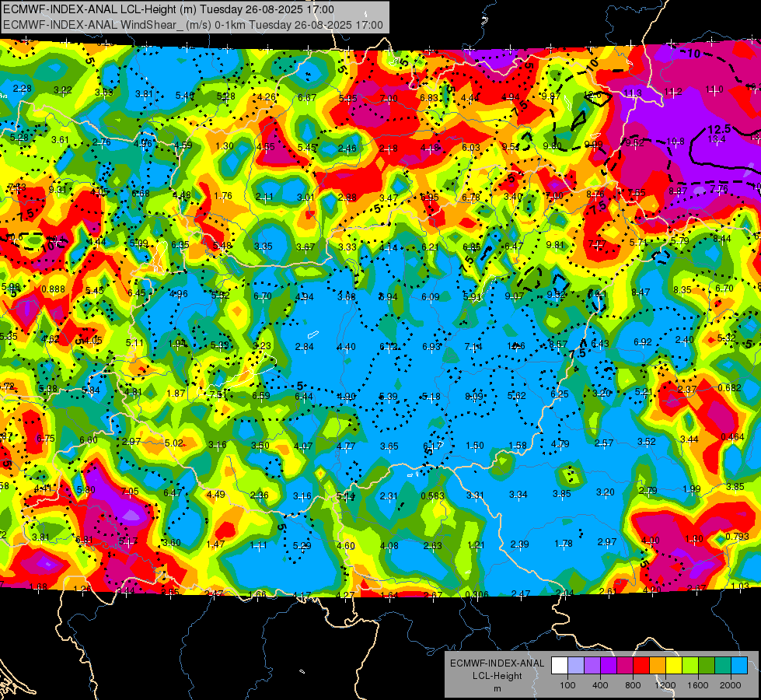
Task: Click the wind shear value 13.4
Action: click(717, 139)
